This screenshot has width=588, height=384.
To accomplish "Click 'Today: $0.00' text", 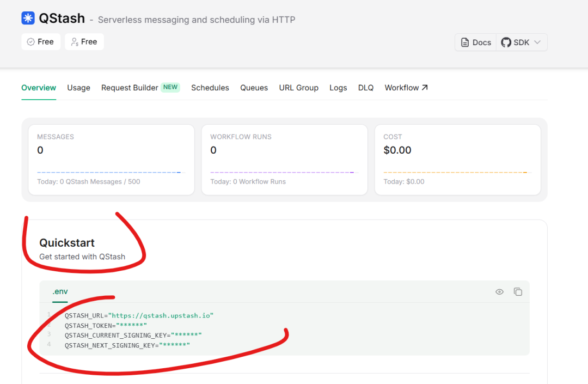I will click(x=404, y=181).
